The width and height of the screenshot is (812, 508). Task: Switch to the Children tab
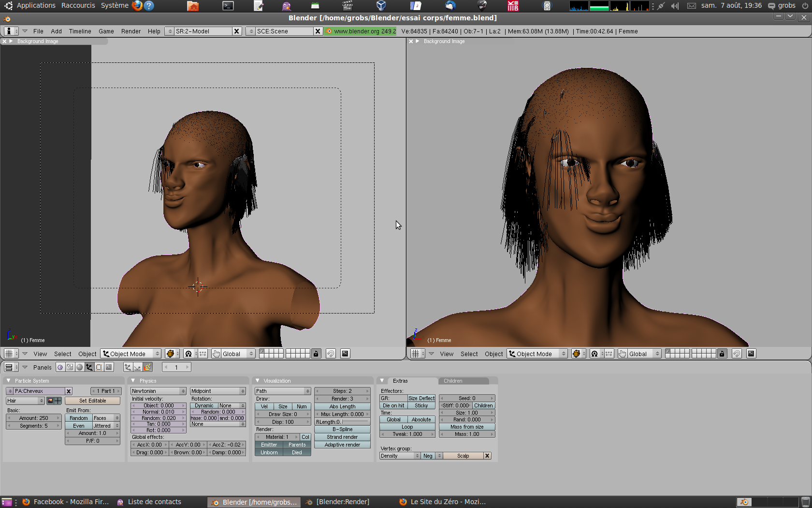pyautogui.click(x=453, y=381)
